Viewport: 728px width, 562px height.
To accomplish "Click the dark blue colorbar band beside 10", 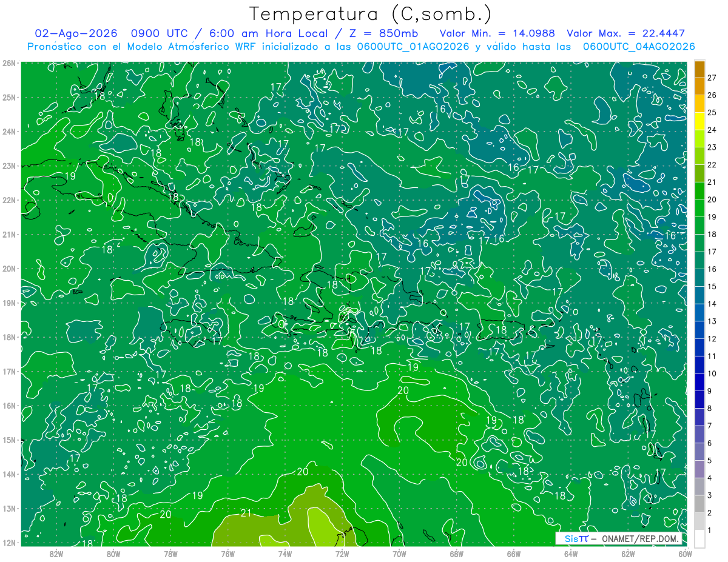I will pyautogui.click(x=699, y=364).
